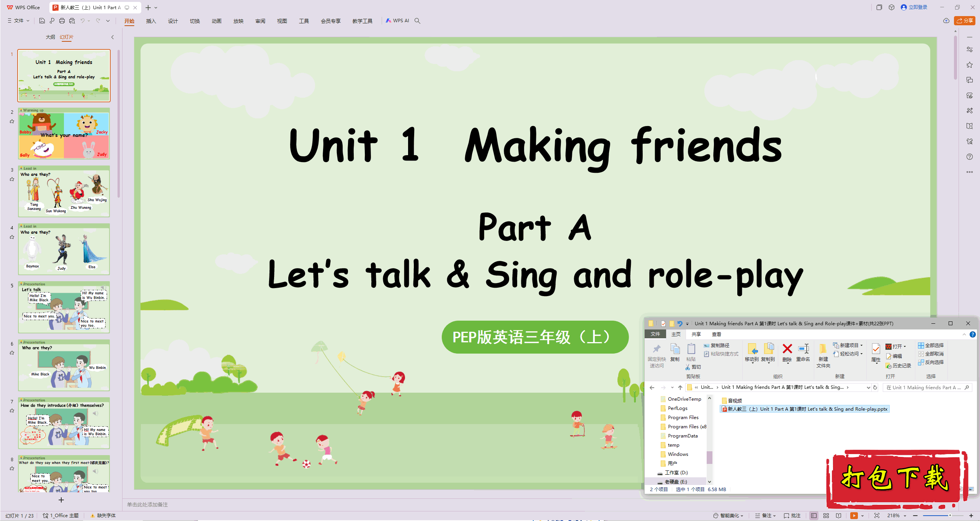Viewport: 980px width, 521px height.
Task: Click Explorer up-directory arrow
Action: tap(680, 388)
